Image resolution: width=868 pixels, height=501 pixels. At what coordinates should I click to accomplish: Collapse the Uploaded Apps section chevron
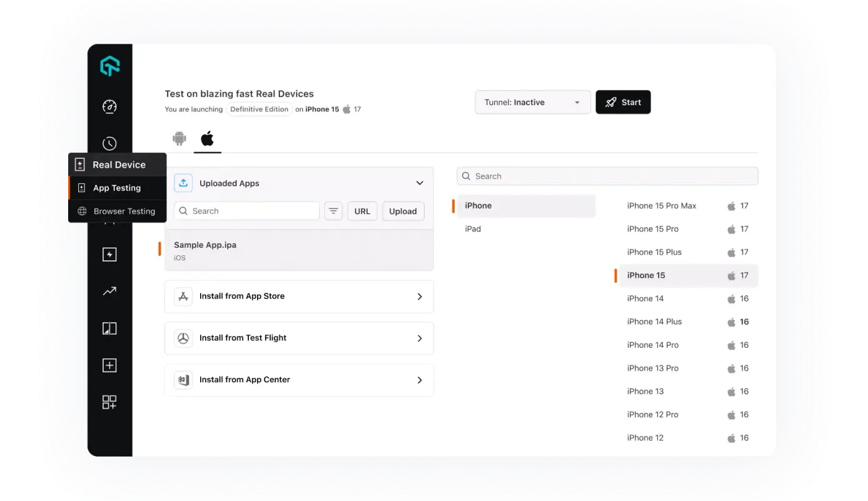tap(420, 183)
